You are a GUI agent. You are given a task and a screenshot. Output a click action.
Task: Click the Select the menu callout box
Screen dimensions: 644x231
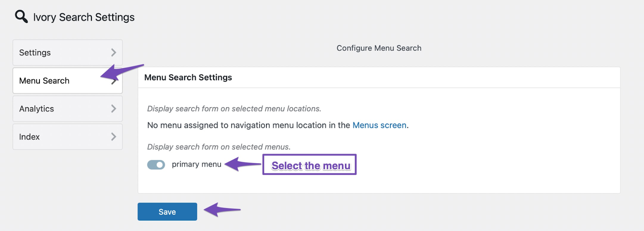310,165
